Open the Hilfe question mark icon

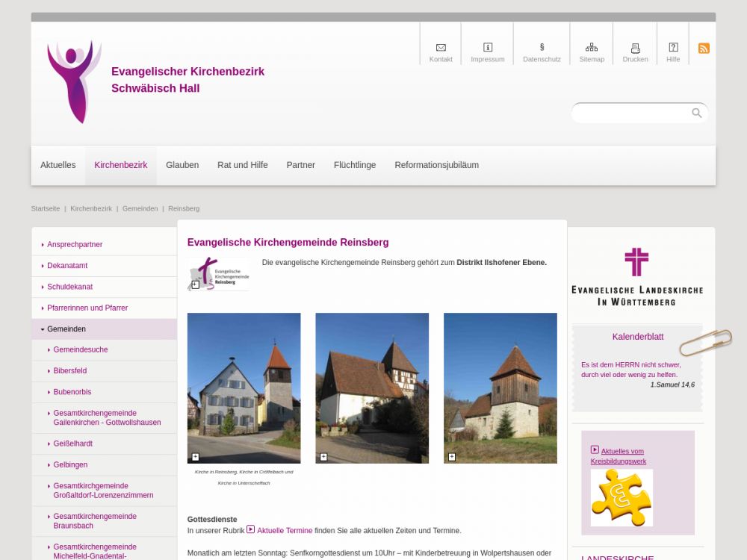tap(673, 48)
